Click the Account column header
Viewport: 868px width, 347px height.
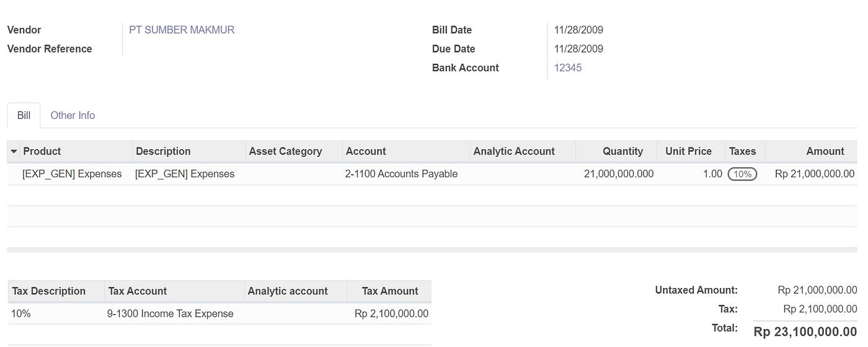pyautogui.click(x=366, y=151)
